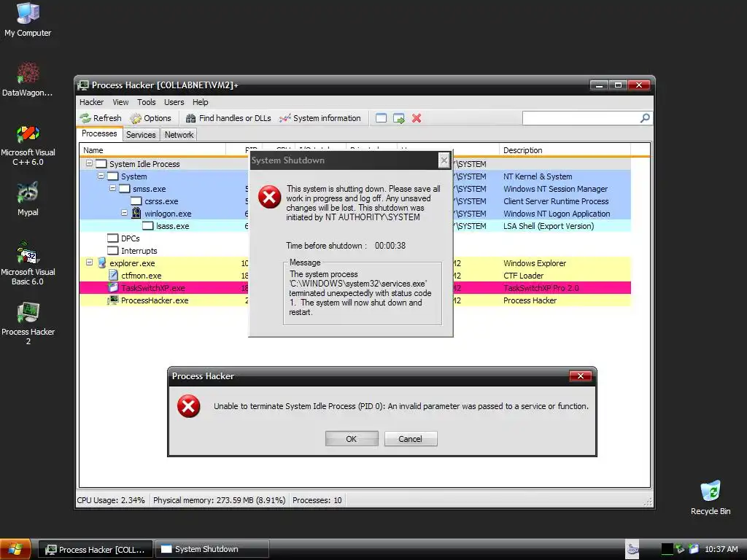Click Physical memory status bar entry
This screenshot has width=747, height=560.
pos(219,500)
